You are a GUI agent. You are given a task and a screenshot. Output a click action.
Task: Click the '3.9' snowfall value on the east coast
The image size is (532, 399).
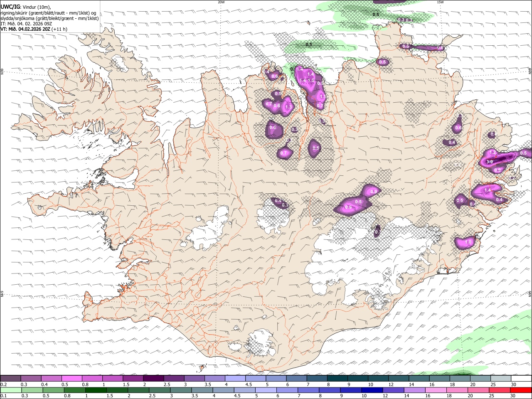(489, 162)
